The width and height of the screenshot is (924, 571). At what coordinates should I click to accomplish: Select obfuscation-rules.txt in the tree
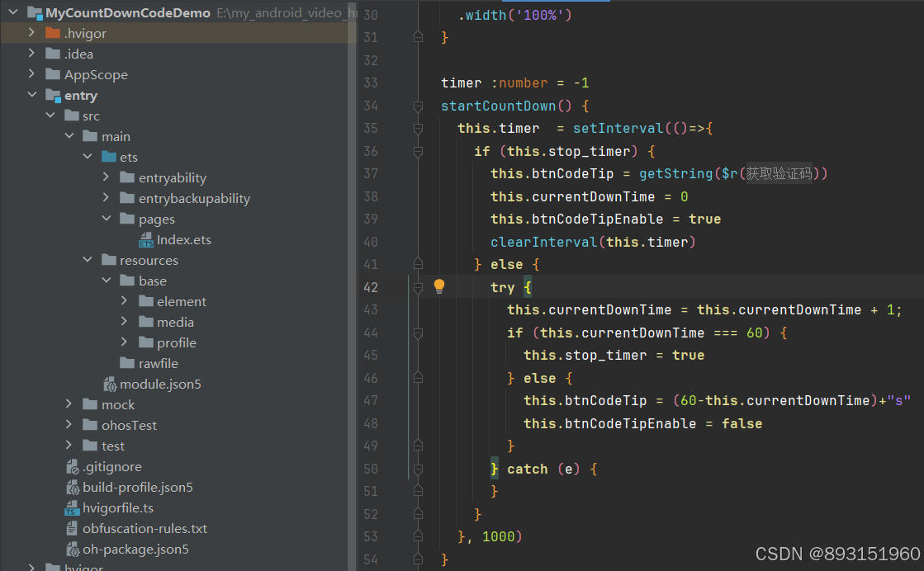click(145, 528)
